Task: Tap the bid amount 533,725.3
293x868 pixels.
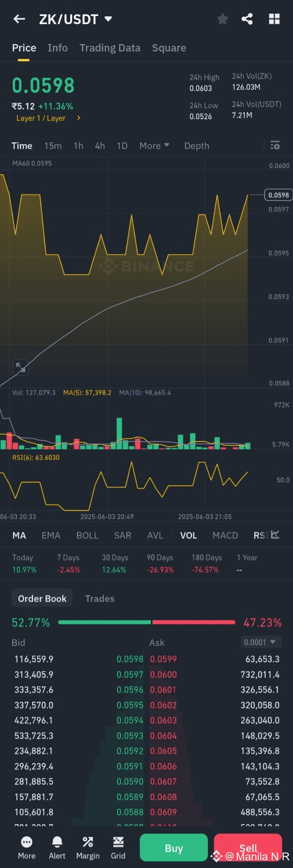Action: coord(34,736)
